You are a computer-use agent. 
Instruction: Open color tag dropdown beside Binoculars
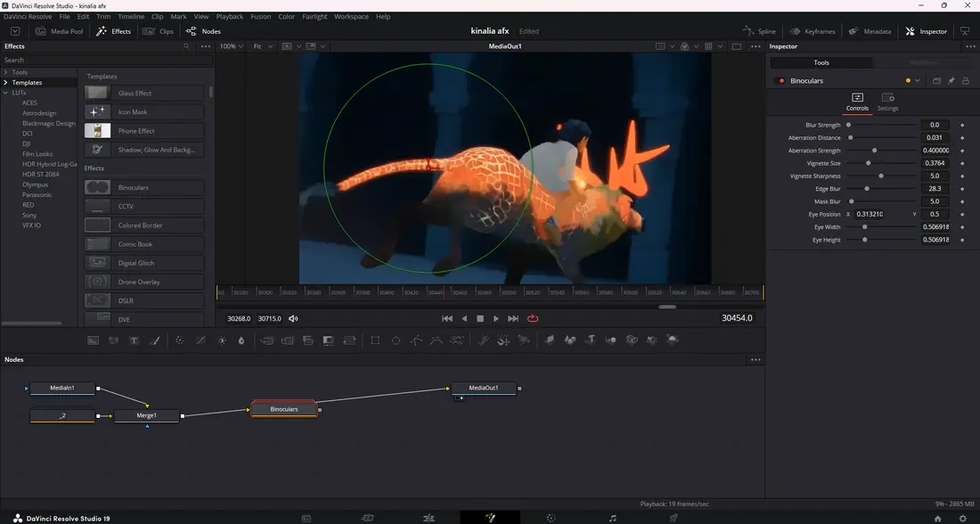click(918, 81)
